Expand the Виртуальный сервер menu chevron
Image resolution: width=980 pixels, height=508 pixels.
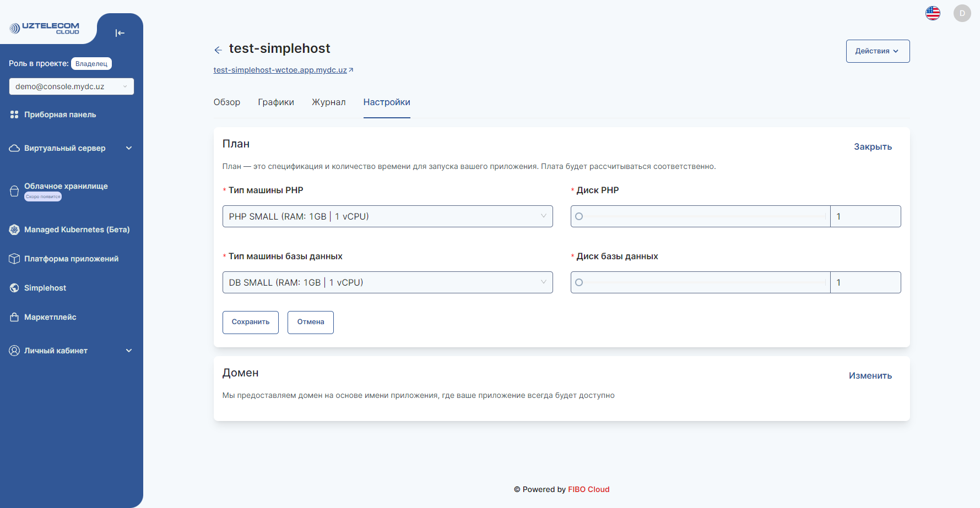pyautogui.click(x=129, y=148)
